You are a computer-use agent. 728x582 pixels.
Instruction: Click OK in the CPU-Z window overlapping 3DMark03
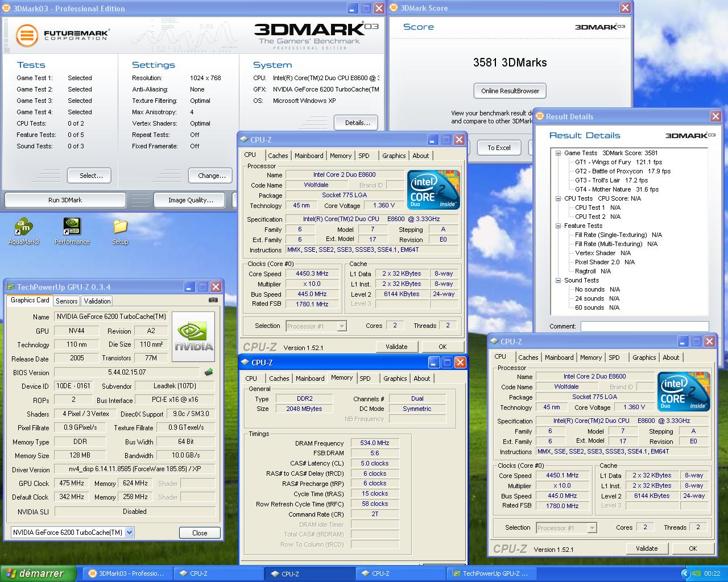coord(442,347)
